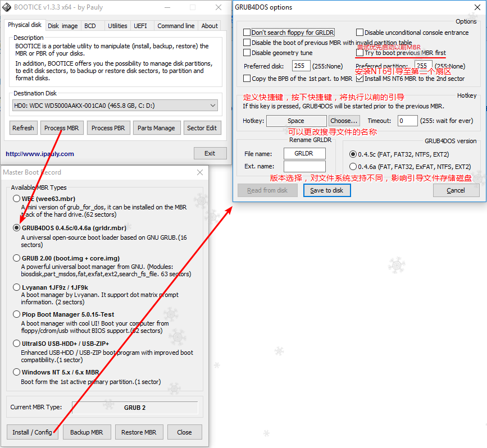This screenshot has width=487, height=448.
Task: Open Parts Manage
Action: tap(157, 128)
